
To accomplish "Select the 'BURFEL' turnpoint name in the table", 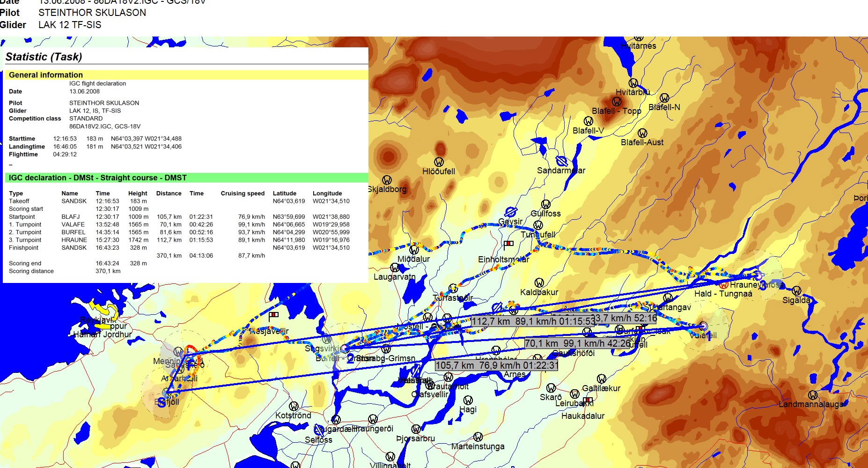I will 73,232.
